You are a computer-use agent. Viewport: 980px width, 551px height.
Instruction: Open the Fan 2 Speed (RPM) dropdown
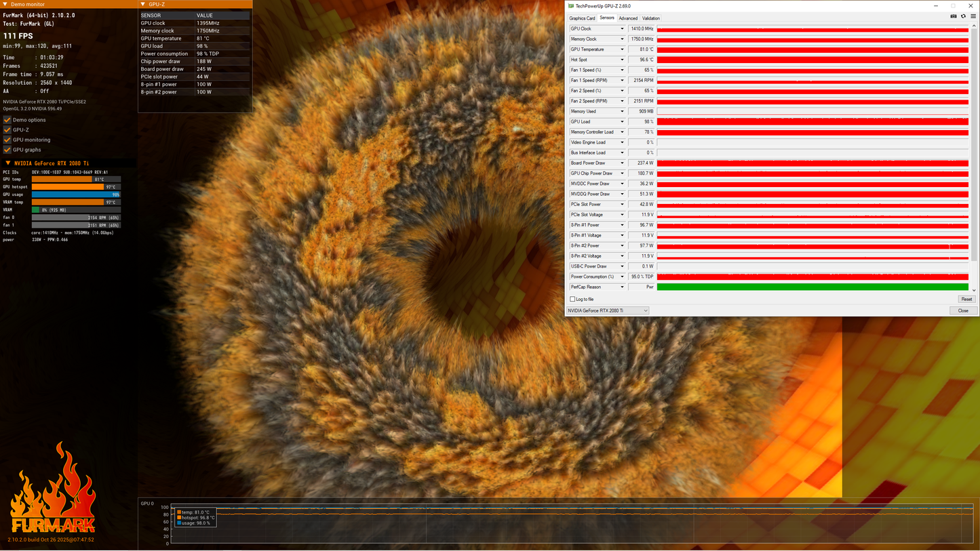[x=622, y=101]
